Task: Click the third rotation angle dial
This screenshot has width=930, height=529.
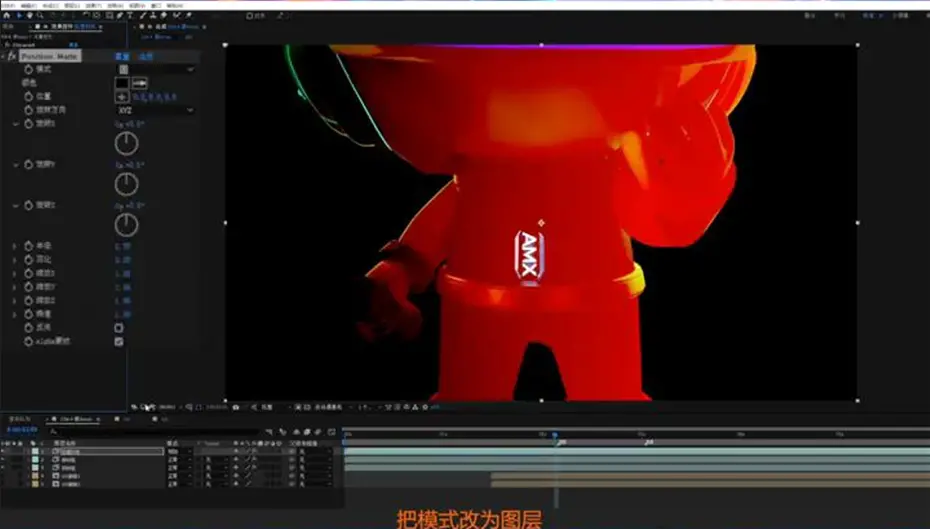Action: pos(126,225)
